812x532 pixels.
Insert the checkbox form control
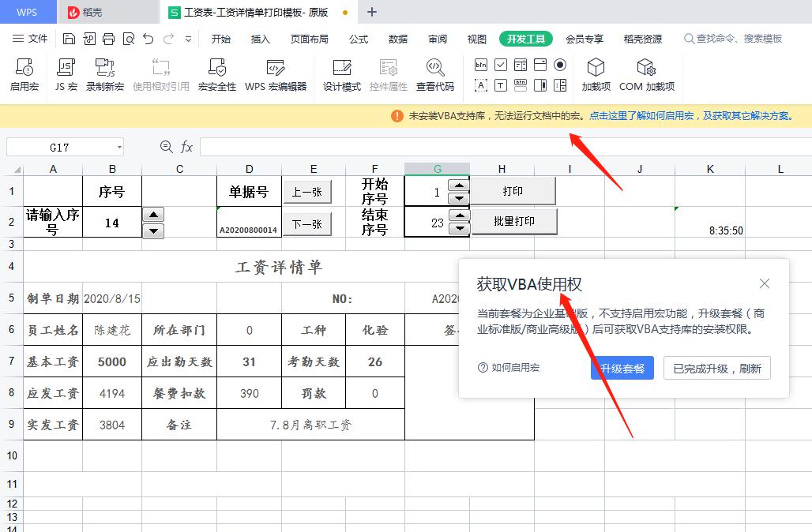(x=501, y=65)
